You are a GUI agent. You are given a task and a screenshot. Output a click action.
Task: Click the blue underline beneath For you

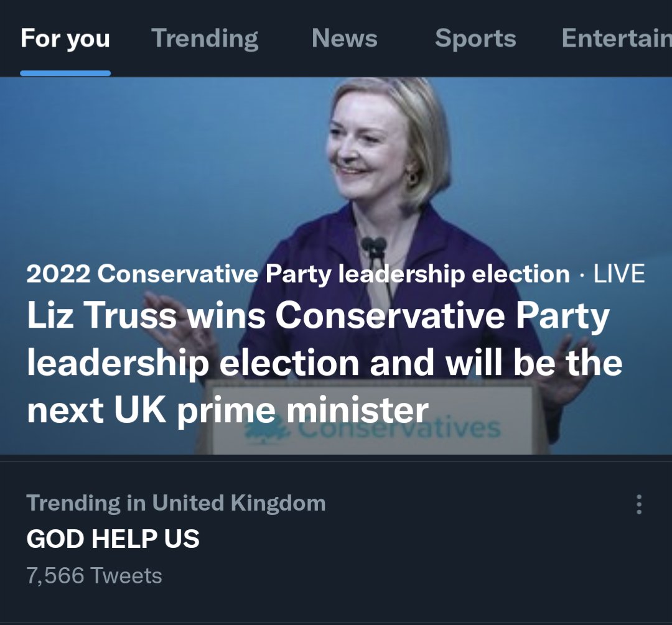[x=65, y=73]
